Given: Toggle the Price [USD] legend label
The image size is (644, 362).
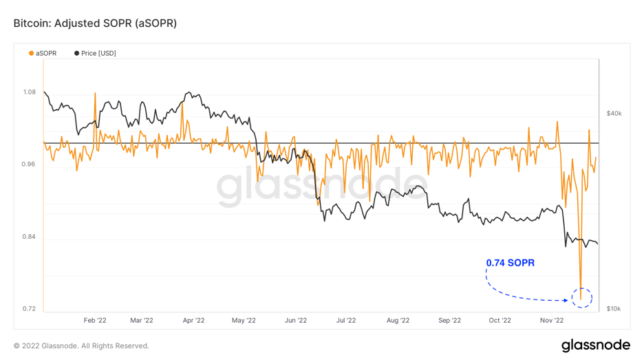Looking at the screenshot, I should [x=98, y=53].
